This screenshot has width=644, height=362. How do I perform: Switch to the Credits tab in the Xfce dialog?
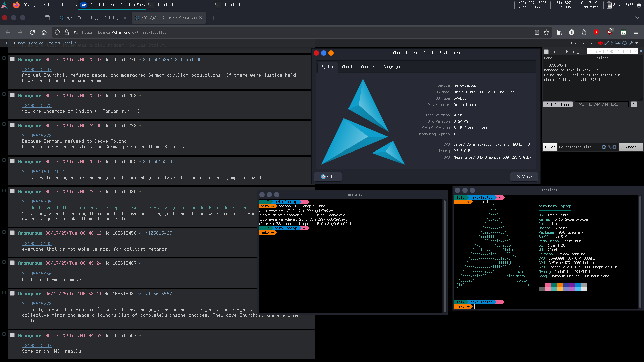(368, 67)
